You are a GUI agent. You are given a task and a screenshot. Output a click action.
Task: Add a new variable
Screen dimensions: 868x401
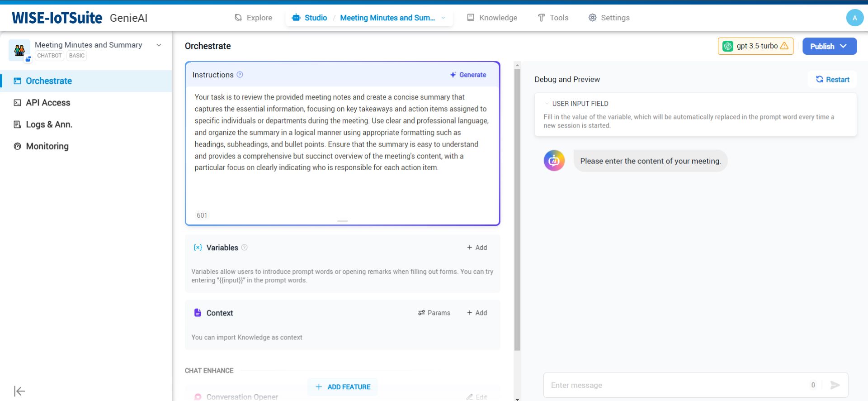tap(477, 248)
